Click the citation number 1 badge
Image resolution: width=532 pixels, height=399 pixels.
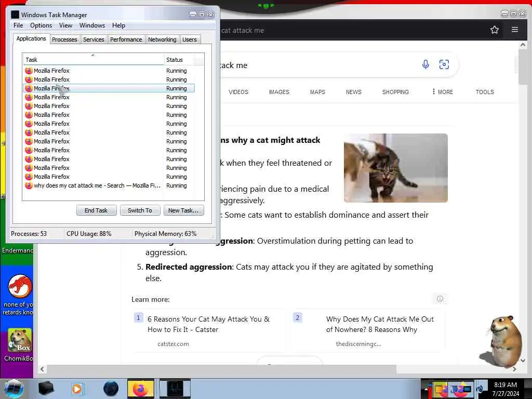click(138, 318)
